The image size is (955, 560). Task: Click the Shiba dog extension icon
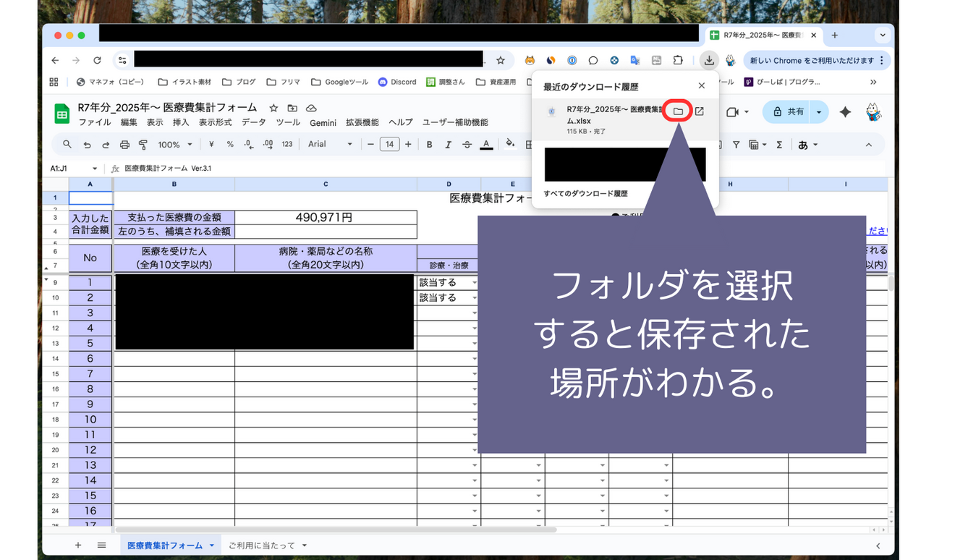coord(530,61)
